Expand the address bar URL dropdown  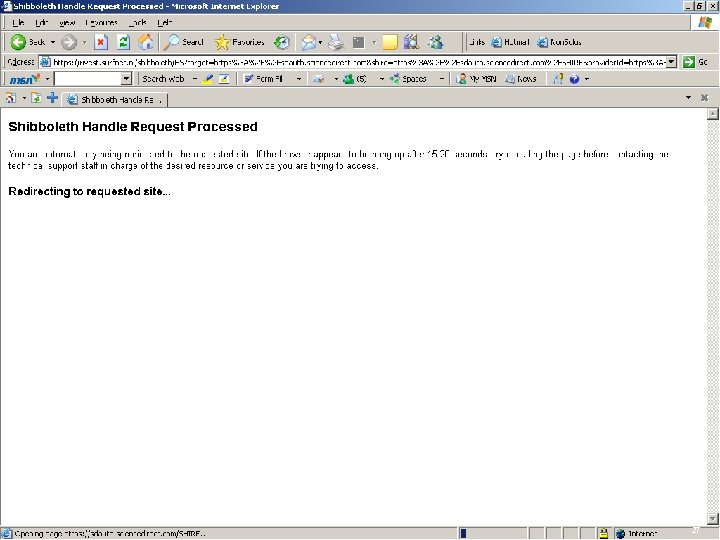[x=671, y=62]
